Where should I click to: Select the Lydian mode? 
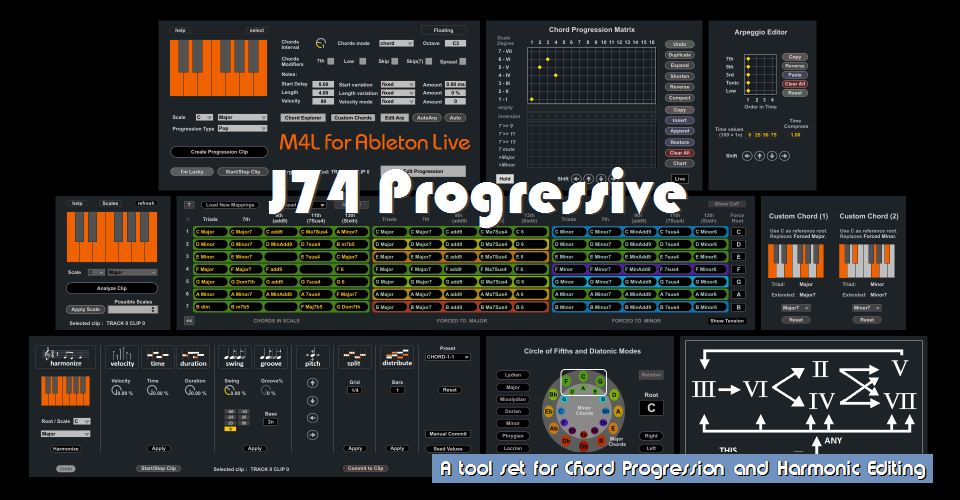click(513, 375)
